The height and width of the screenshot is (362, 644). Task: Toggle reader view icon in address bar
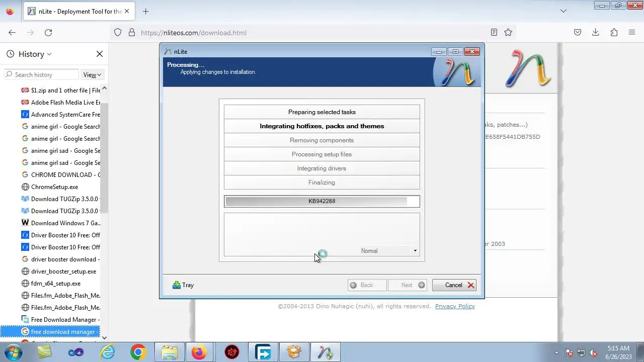pos(494,33)
